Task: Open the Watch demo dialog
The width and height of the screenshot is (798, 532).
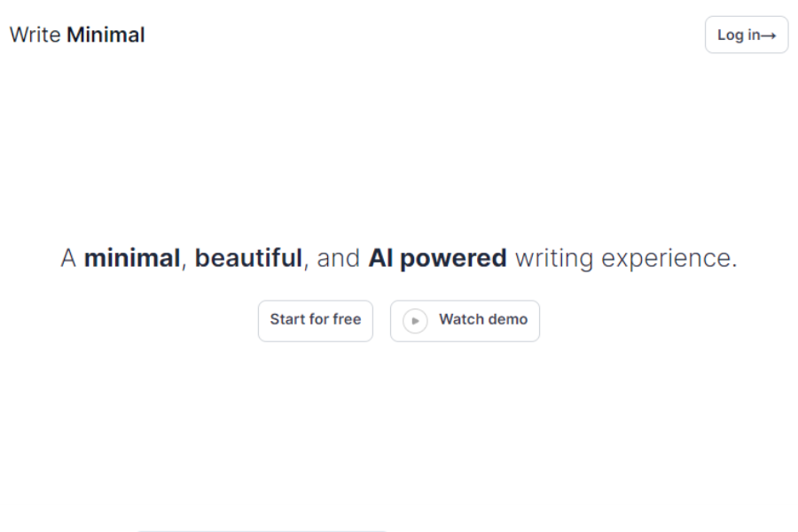Action: pyautogui.click(x=465, y=320)
